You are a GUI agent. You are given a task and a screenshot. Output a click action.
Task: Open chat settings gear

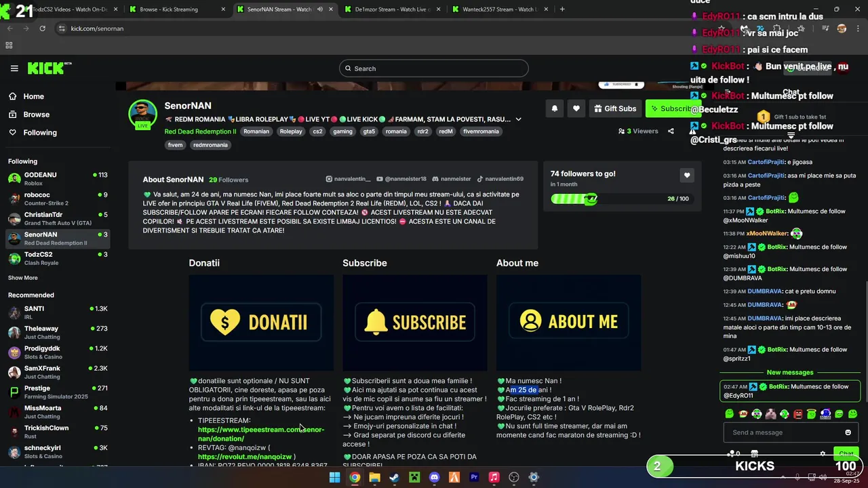(823, 453)
